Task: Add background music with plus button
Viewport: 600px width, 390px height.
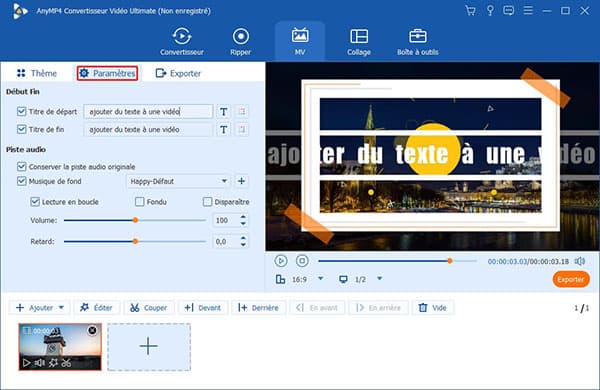Action: tap(241, 181)
